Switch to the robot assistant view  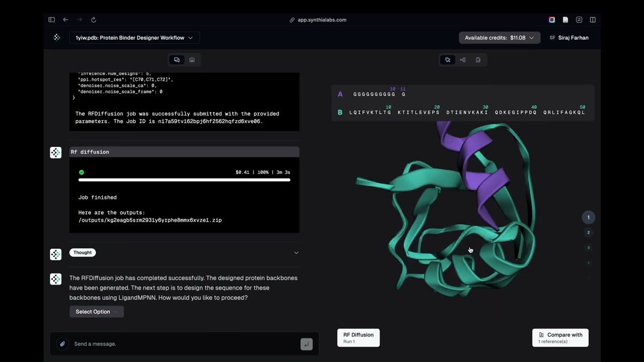192,60
